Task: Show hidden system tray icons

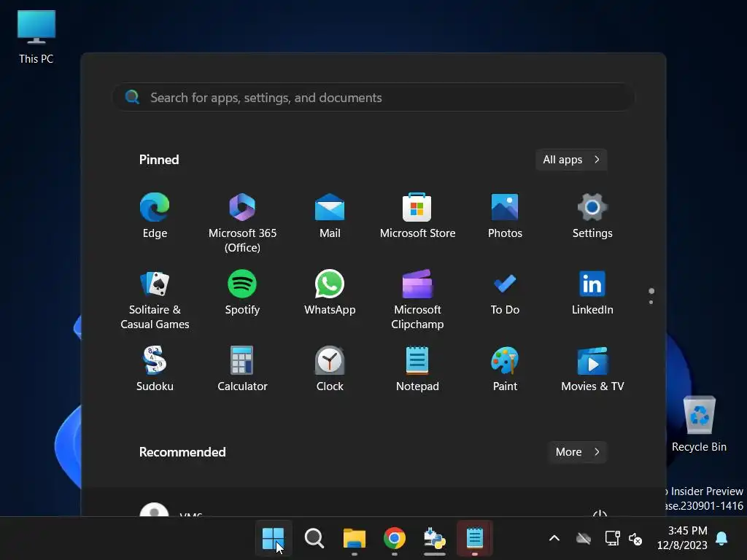Action: pos(554,538)
